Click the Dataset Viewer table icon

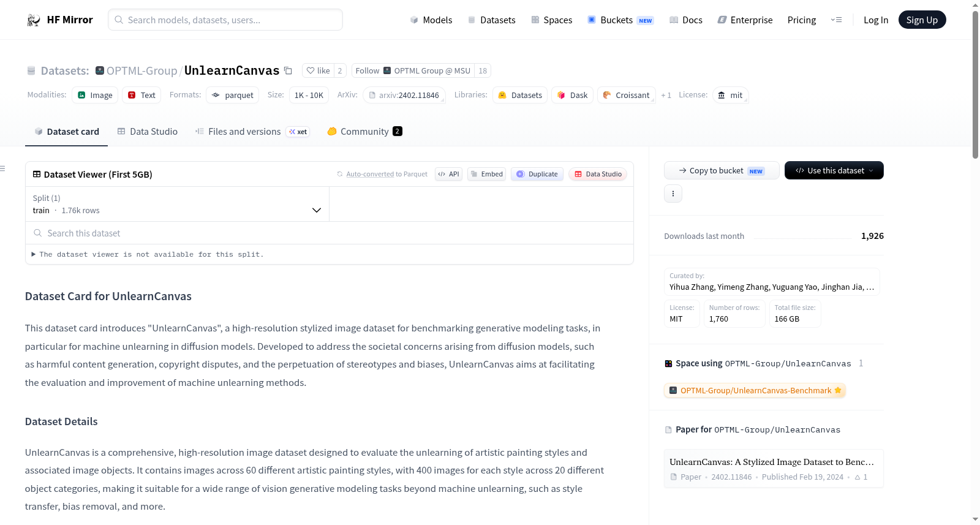pyautogui.click(x=37, y=175)
